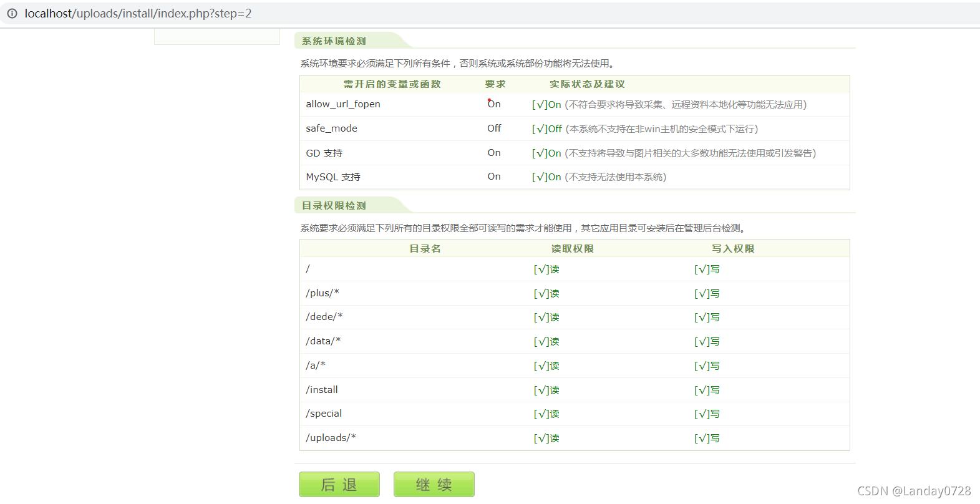The image size is (980, 504).
Task: Click [√]读 read status for /special
Action: [546, 414]
